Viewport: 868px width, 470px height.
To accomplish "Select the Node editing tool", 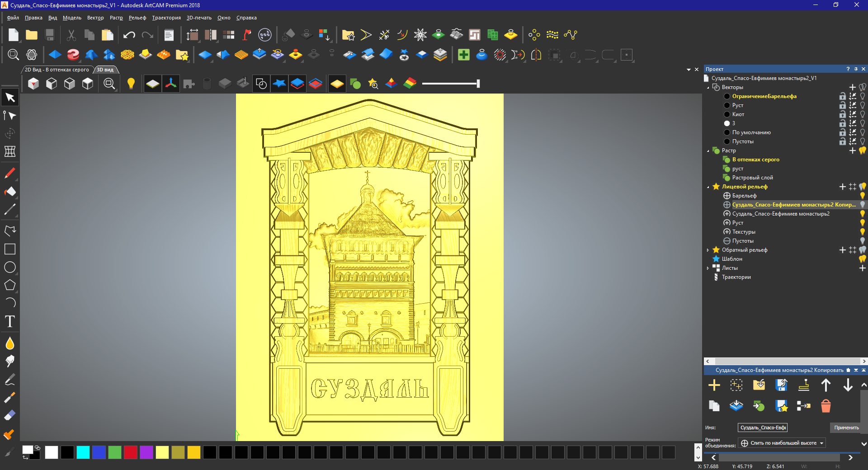I will point(10,116).
